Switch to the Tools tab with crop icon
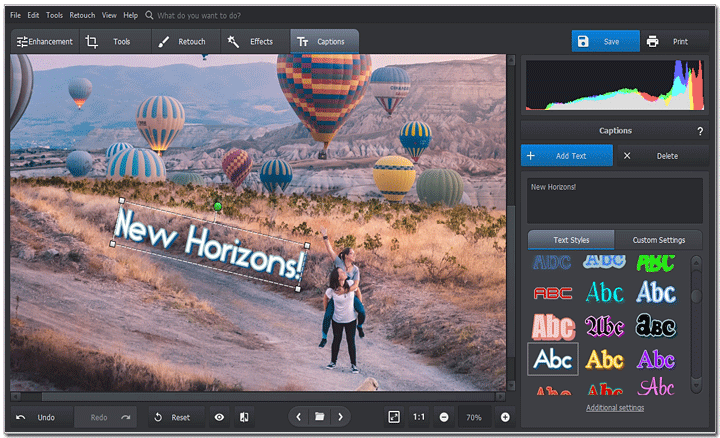 click(x=115, y=42)
